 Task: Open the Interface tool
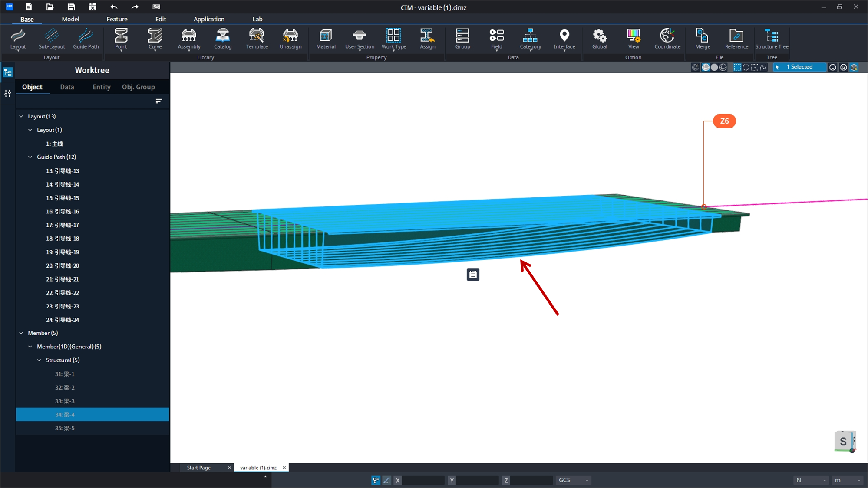(564, 39)
